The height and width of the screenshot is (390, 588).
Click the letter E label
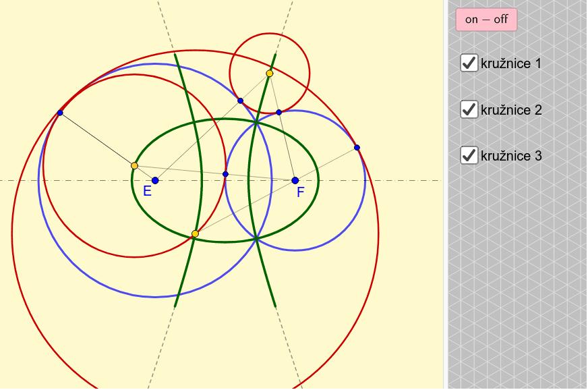148,192
